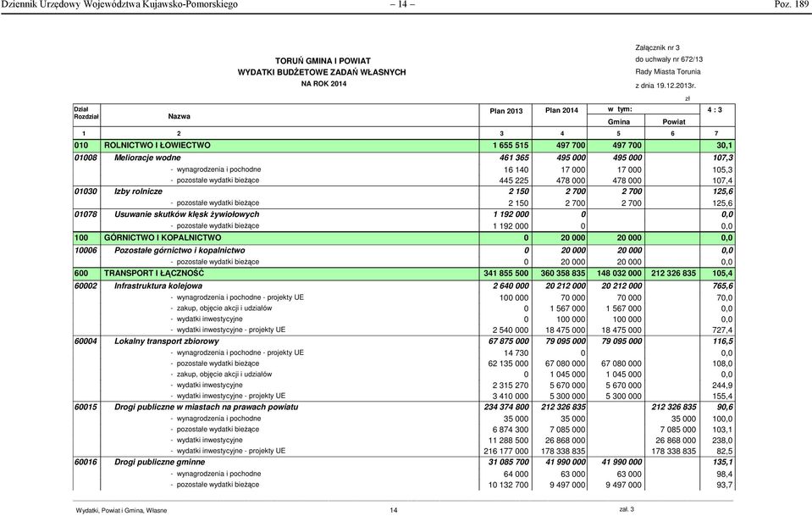Click 'do uchwały nr 672/13' line
This screenshot has height=516, width=812.
[669, 59]
